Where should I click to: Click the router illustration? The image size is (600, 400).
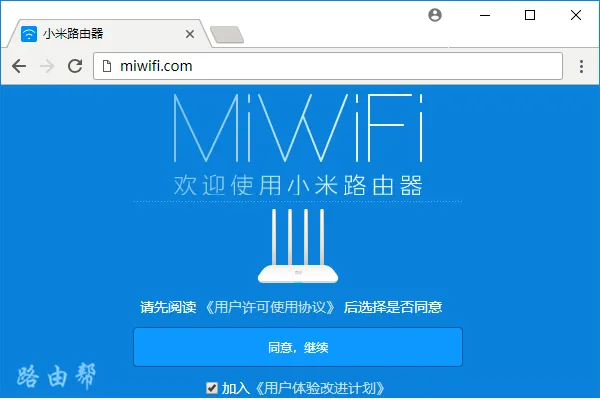pos(298,246)
